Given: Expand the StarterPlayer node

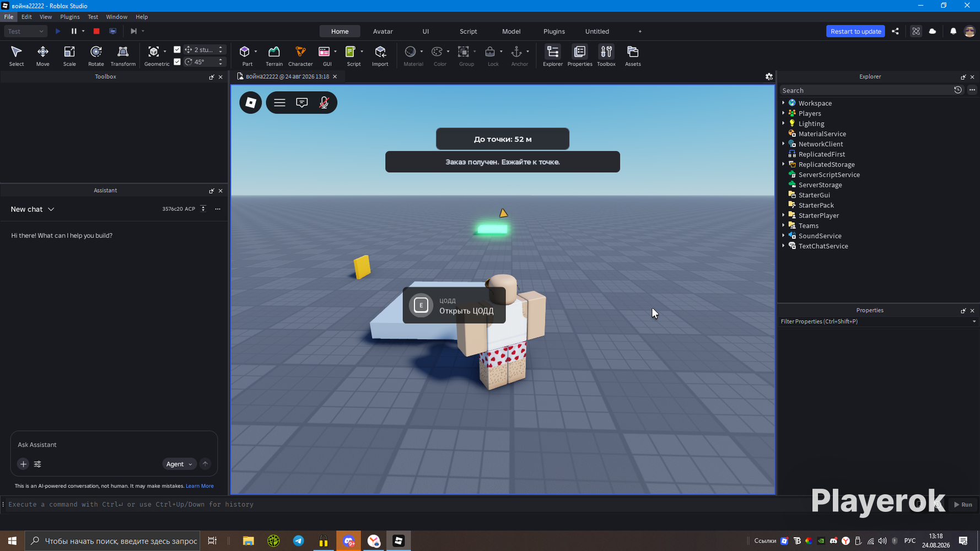Looking at the screenshot, I should (x=783, y=215).
